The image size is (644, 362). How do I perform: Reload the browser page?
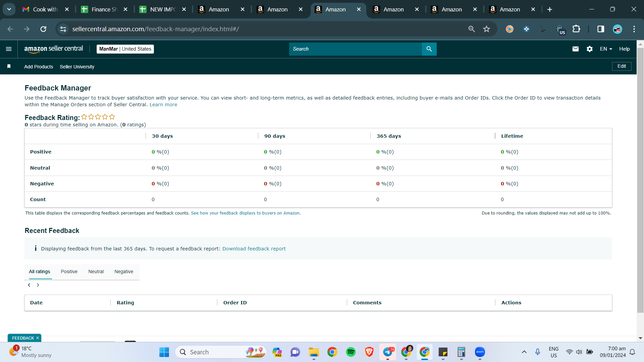pyautogui.click(x=43, y=29)
